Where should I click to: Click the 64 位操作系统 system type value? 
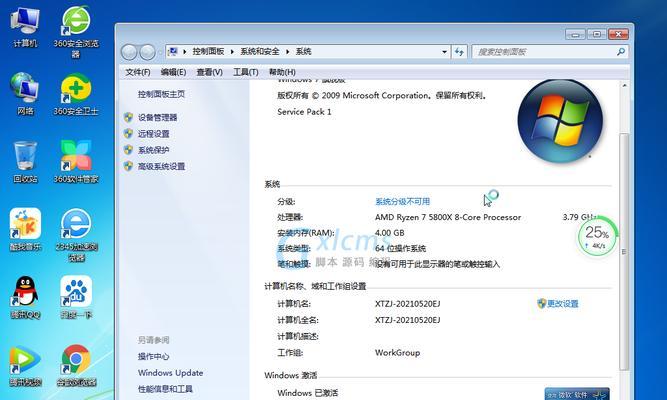coord(400,249)
